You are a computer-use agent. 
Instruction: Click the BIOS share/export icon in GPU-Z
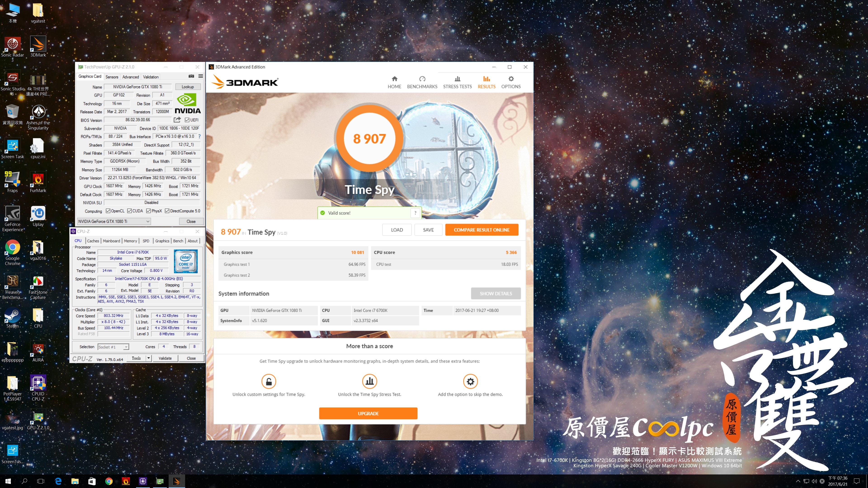177,120
